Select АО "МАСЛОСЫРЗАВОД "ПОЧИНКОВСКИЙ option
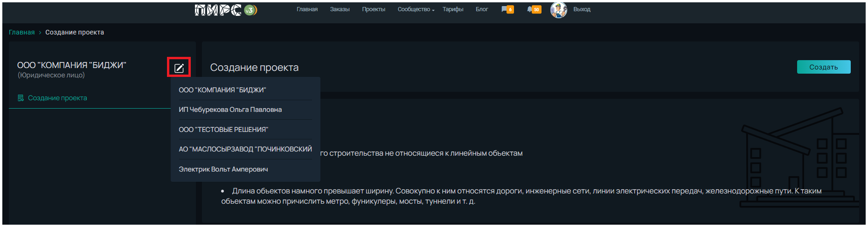 click(245, 149)
